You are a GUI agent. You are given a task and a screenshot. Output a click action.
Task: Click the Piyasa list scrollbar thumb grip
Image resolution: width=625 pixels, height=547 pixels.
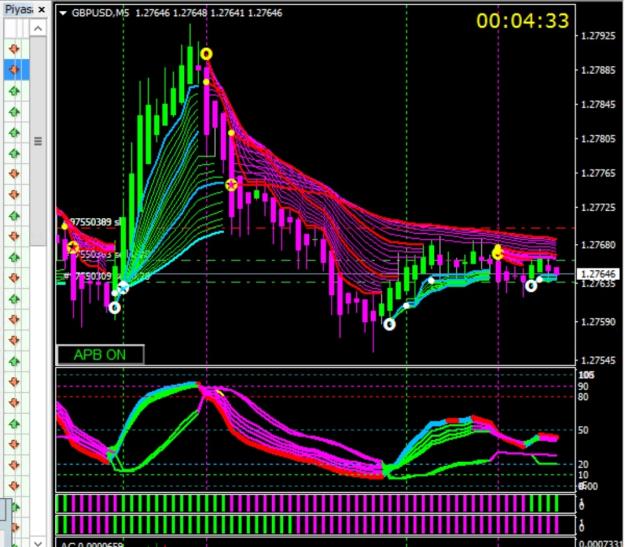coord(38,141)
